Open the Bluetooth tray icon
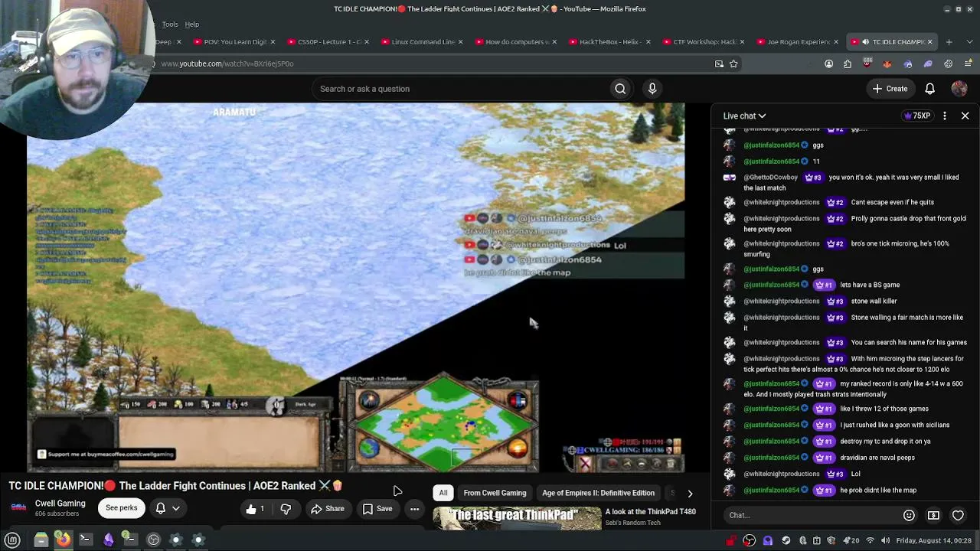980x551 pixels. (x=803, y=541)
